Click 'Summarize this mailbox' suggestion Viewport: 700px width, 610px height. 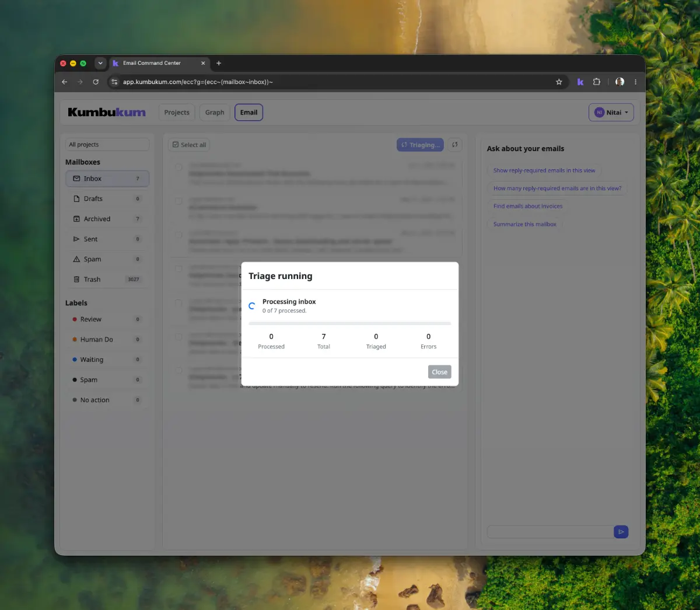[524, 224]
